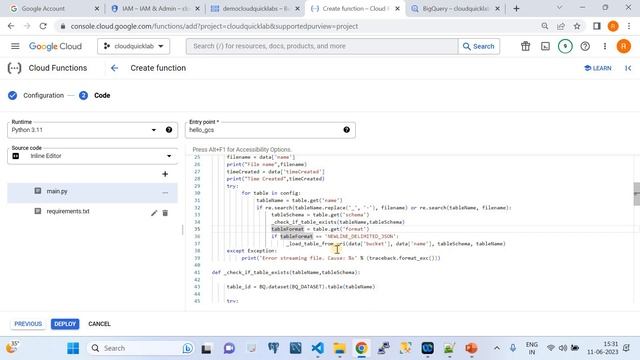Open the Source code Inline Editor dropdown

[x=92, y=156]
